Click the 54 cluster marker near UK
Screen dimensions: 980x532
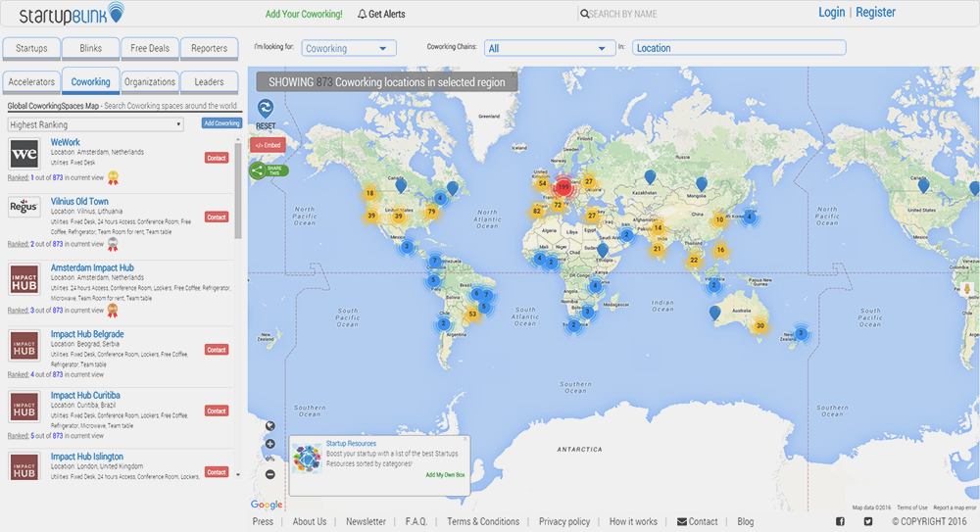click(542, 183)
